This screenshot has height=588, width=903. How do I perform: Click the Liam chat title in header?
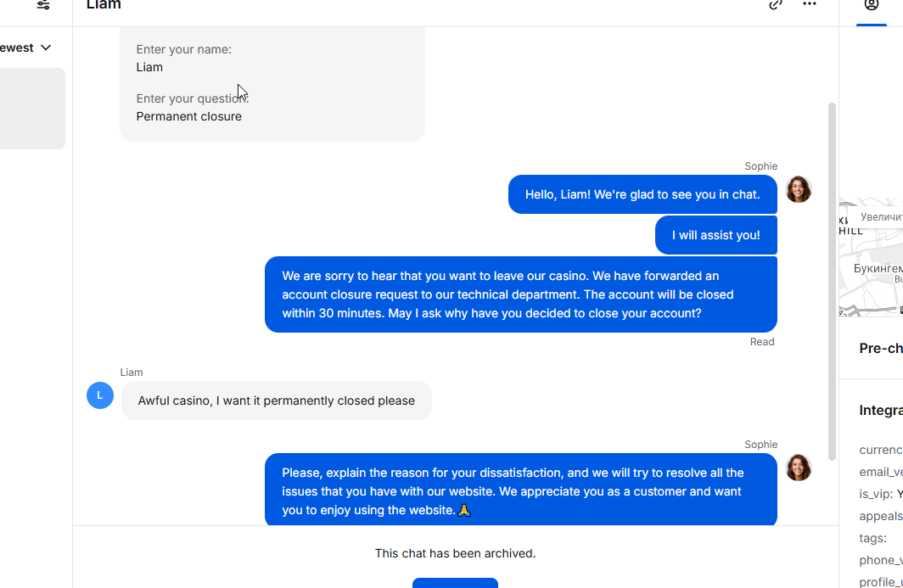(x=104, y=5)
